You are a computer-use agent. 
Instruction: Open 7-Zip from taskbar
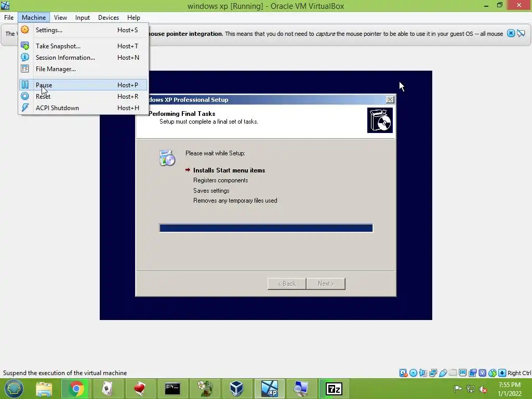[x=334, y=389]
